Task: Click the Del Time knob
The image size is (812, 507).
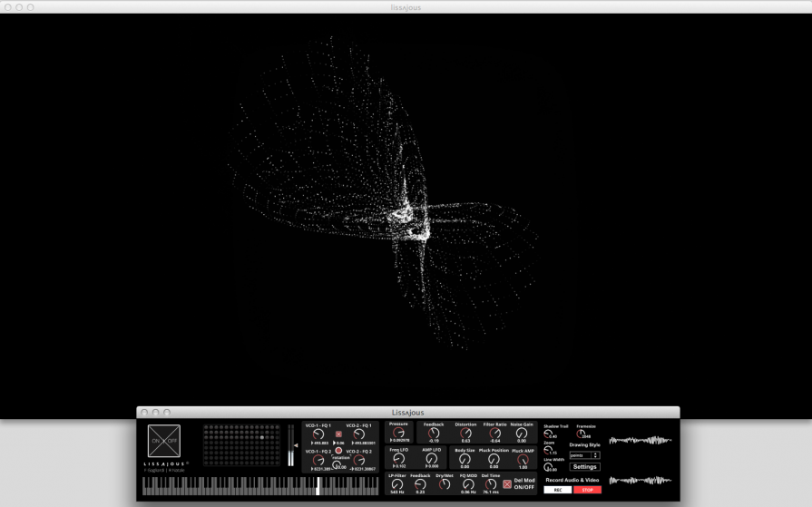Action: coord(490,484)
